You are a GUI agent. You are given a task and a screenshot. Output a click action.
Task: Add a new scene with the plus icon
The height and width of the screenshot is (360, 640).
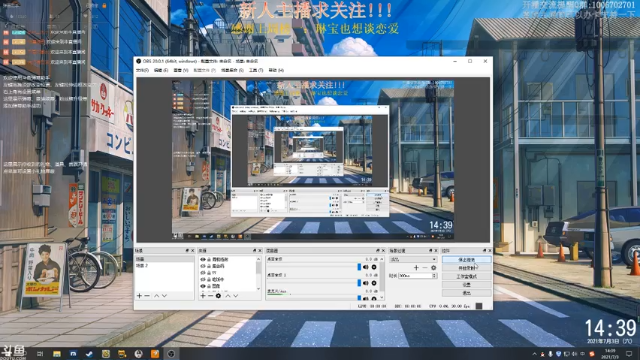[139, 296]
